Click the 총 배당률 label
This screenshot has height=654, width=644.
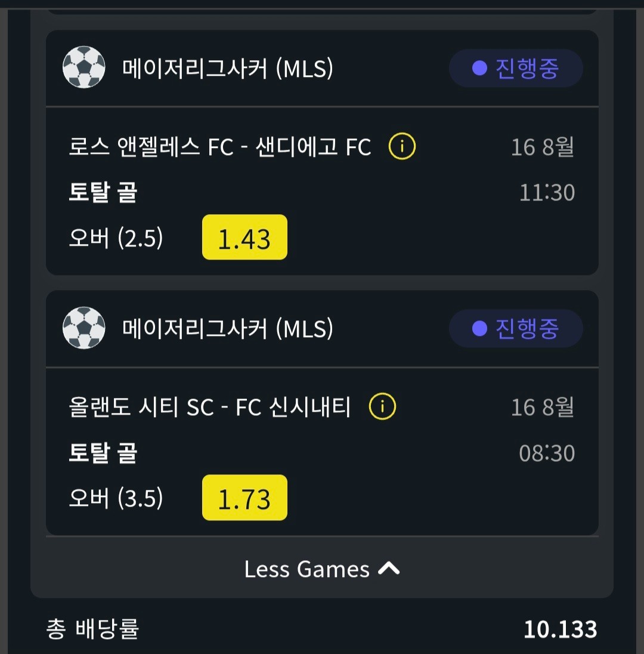92,629
